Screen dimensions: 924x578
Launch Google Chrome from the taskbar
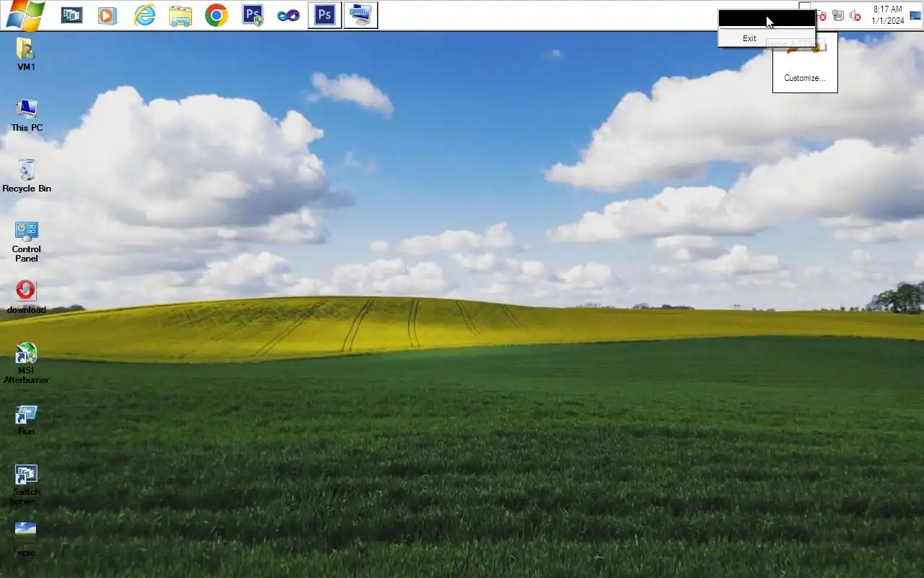tap(217, 14)
